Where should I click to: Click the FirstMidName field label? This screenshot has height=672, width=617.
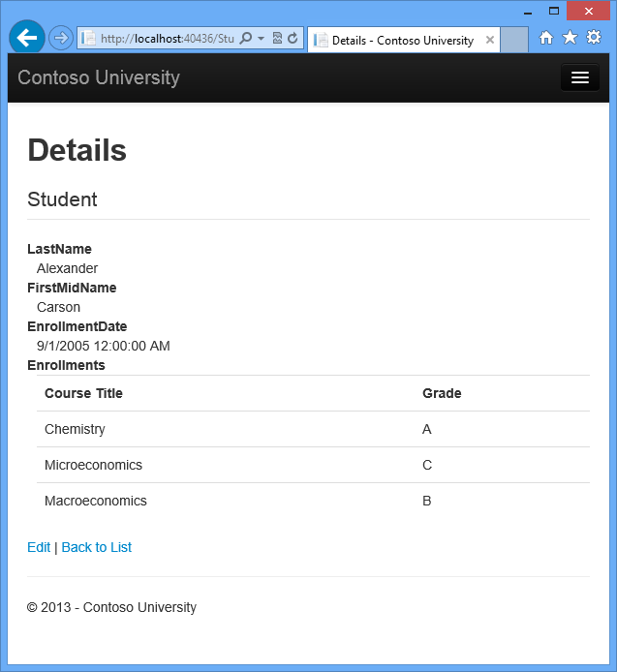click(x=72, y=288)
